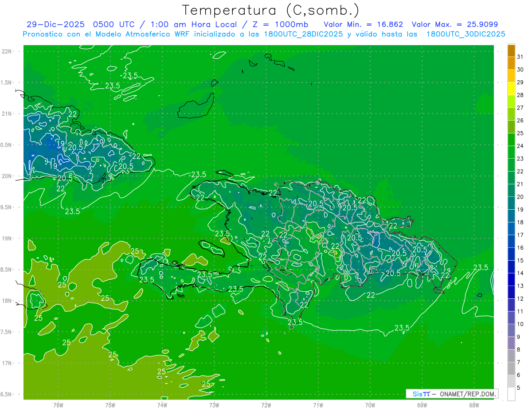Click the '17' color legend label
This screenshot has width=532, height=411.
[520, 235]
